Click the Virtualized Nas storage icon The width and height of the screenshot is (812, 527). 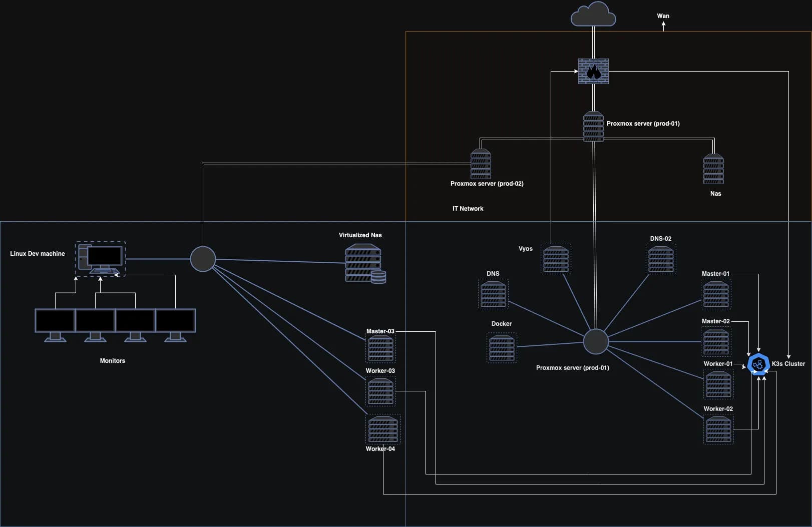pos(365,264)
